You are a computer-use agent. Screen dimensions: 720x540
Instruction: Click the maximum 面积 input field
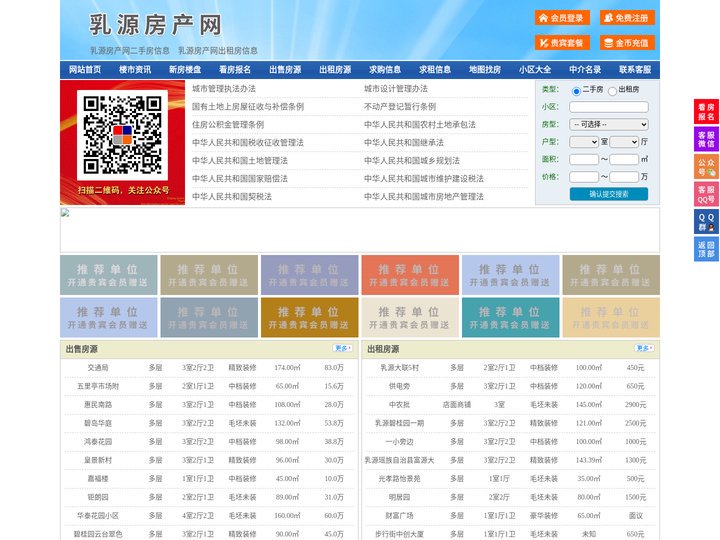pos(624,159)
